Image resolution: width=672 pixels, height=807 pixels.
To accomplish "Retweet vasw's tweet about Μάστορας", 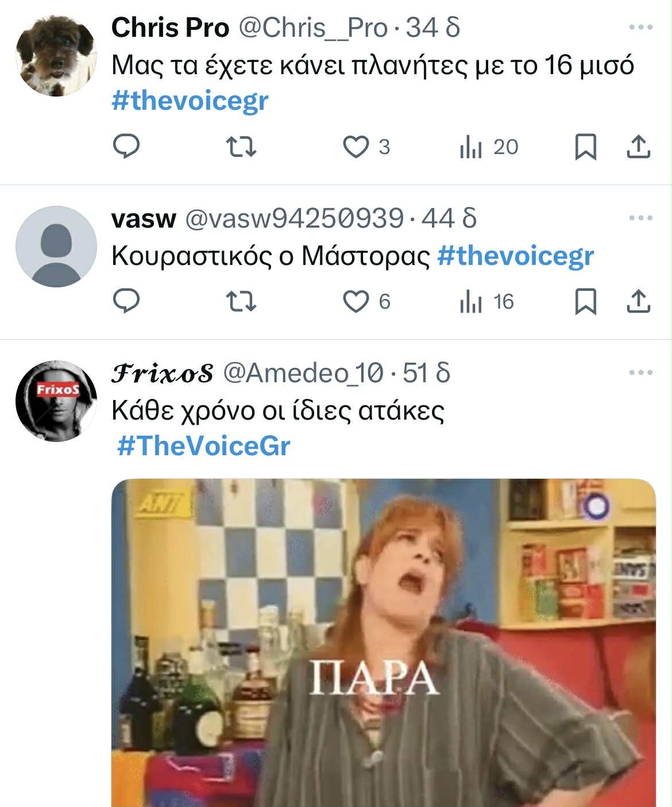I will 241,301.
